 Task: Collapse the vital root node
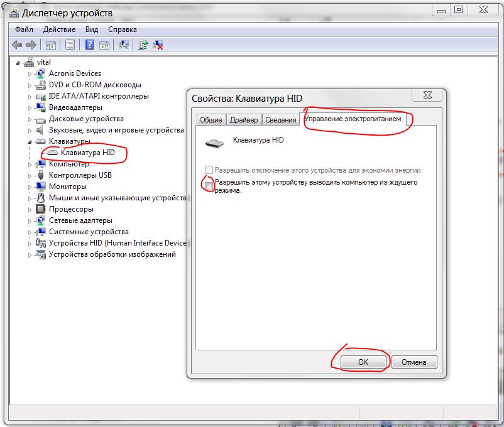(x=18, y=63)
